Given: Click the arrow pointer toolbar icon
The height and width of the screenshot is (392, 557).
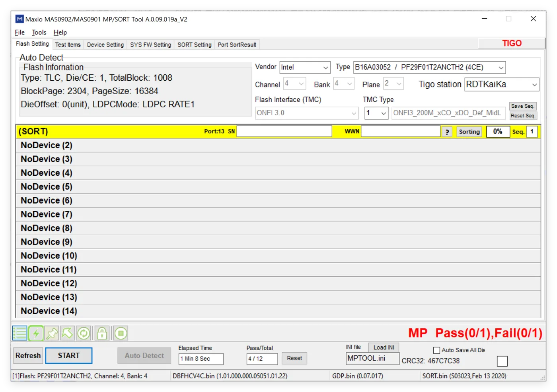Looking at the screenshot, I should 67,333.
